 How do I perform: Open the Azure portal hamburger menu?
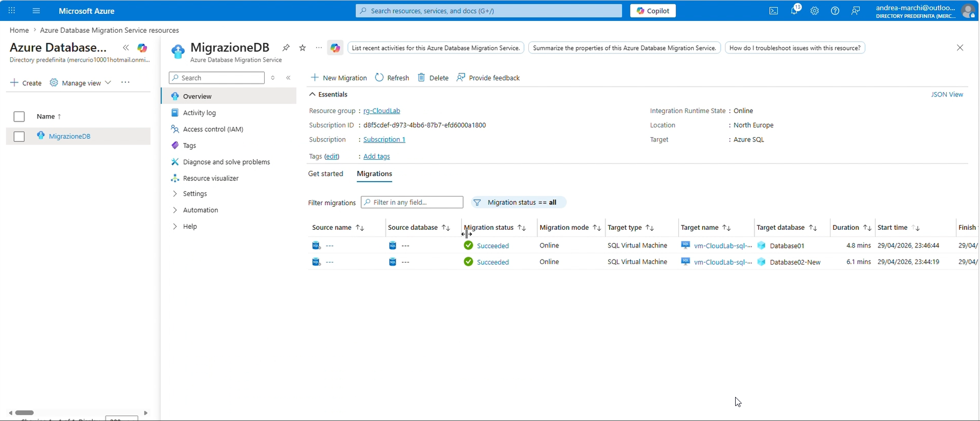tap(36, 11)
